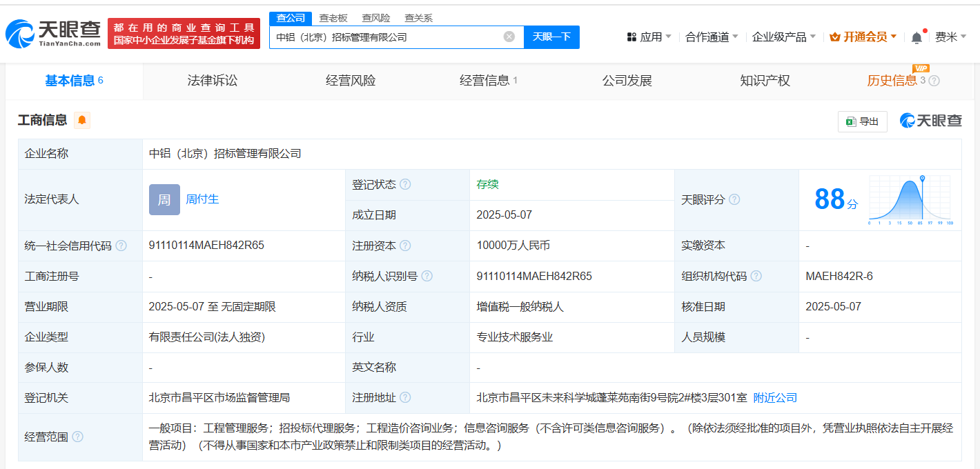Image resolution: width=980 pixels, height=469 pixels.
Task: Click the 天眼一下 search button
Action: [x=551, y=37]
